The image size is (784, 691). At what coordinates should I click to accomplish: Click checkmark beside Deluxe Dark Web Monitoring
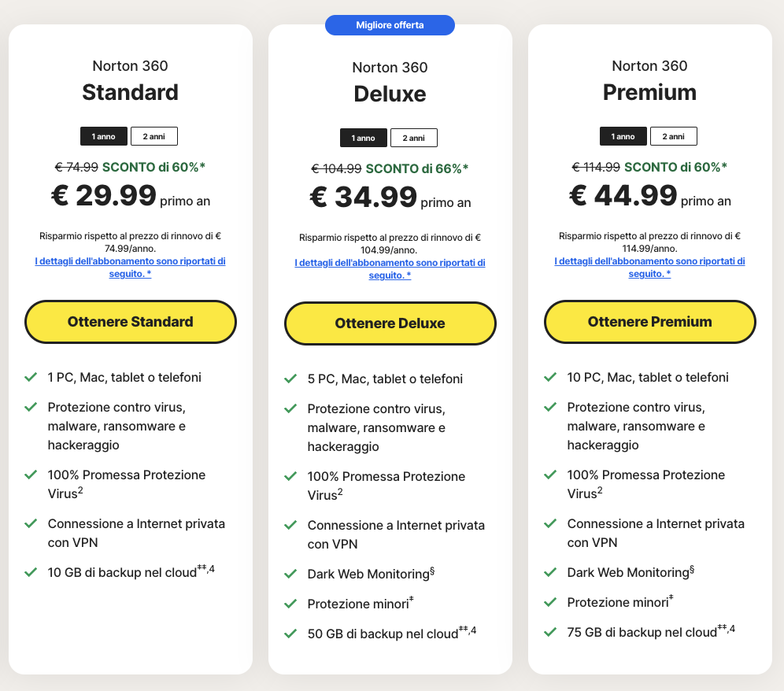(x=290, y=574)
